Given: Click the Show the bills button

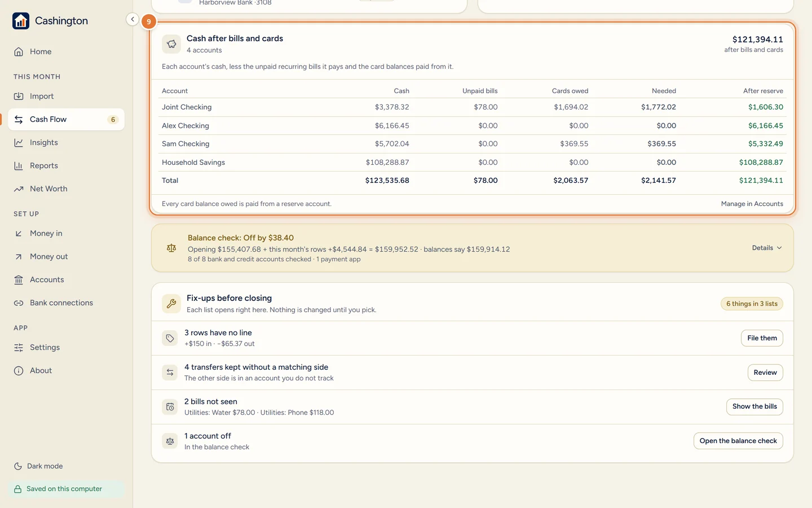Looking at the screenshot, I should pos(754,406).
